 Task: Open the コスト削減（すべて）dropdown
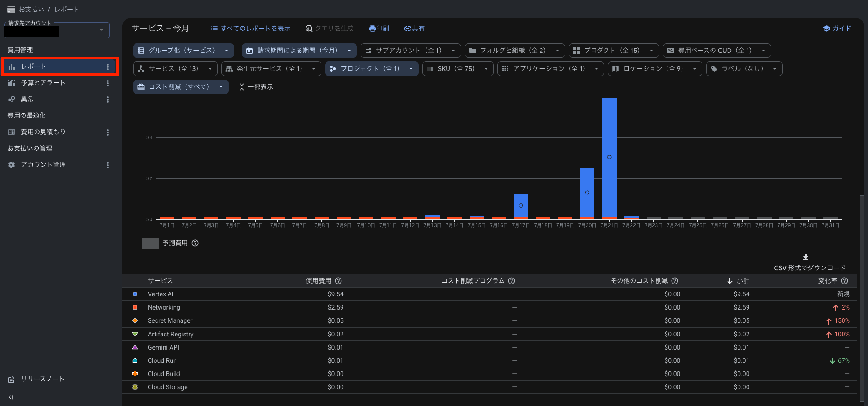181,87
